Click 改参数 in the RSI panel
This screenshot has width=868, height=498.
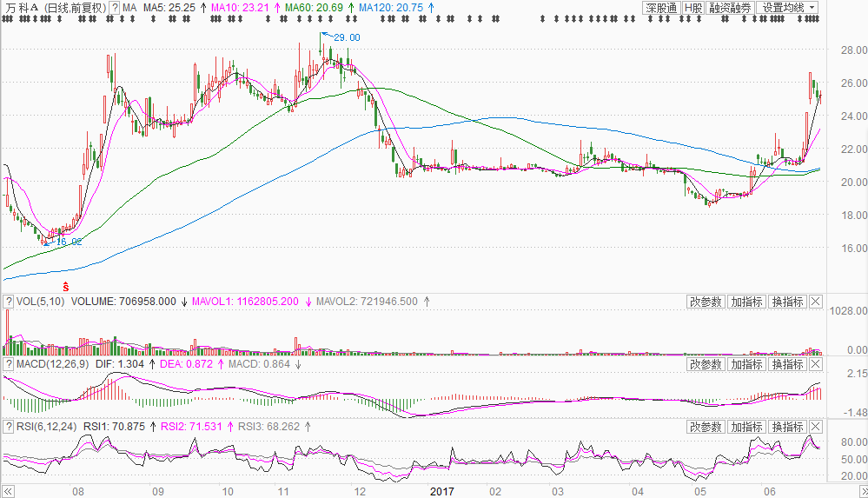(706, 427)
